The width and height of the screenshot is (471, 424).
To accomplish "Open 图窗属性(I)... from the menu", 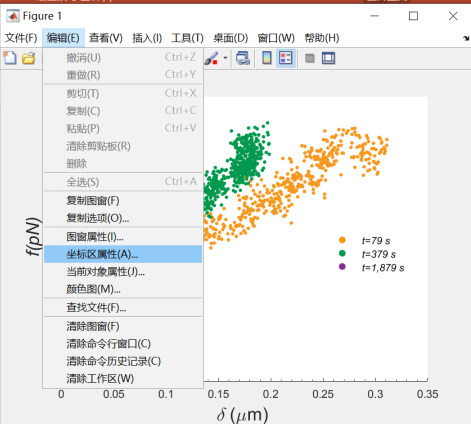I will coord(123,237).
